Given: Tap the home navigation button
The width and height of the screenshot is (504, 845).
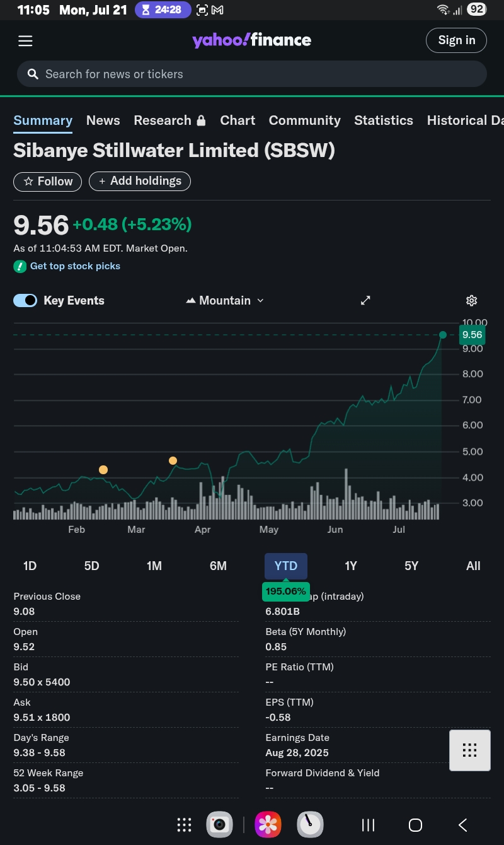Looking at the screenshot, I should point(415,825).
